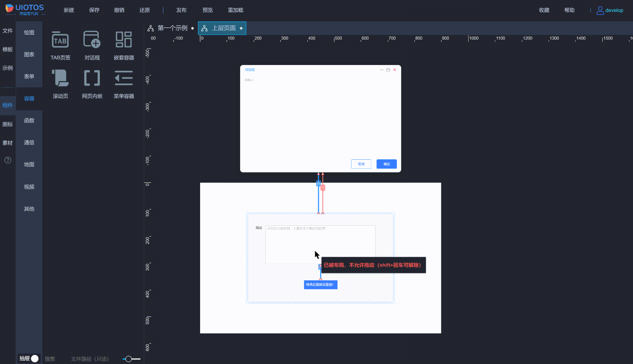The image size is (633, 364).
Task: Publish using the 发布 toolbar item
Action: (x=181, y=10)
